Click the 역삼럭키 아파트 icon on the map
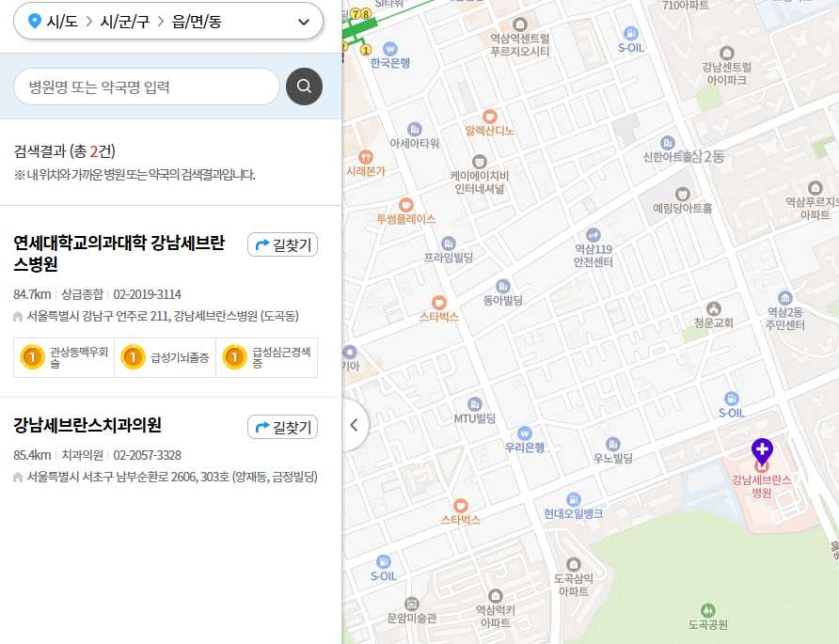 coord(496,595)
